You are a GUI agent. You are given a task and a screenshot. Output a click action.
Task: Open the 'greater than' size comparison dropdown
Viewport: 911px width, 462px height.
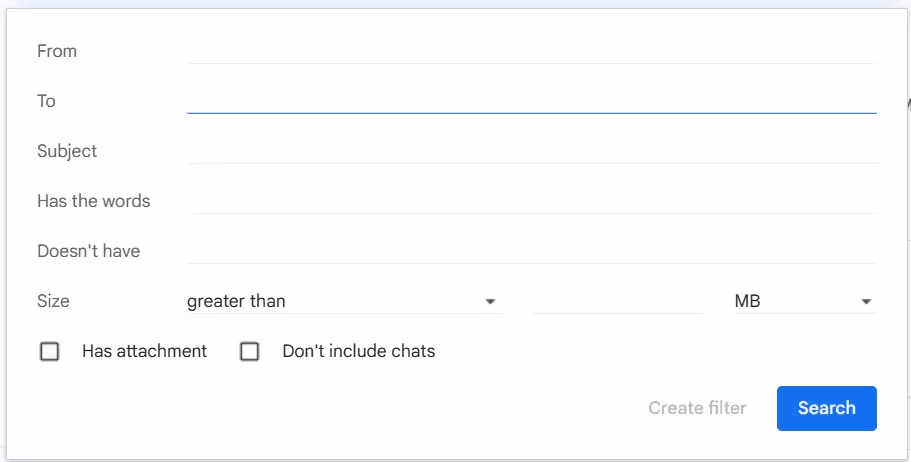pos(340,301)
